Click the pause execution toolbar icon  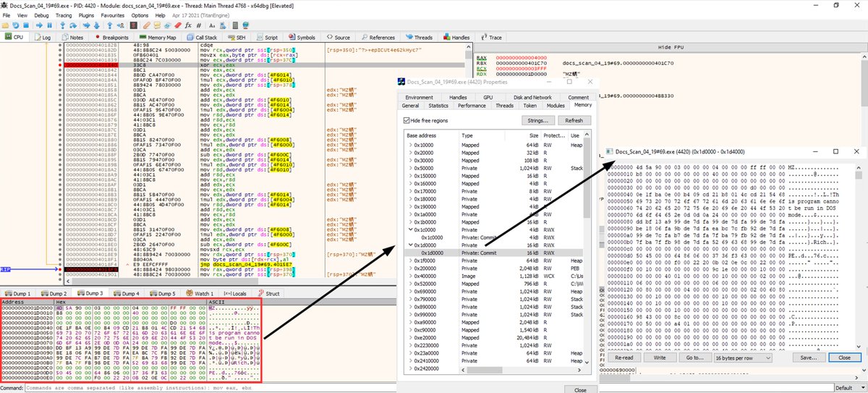(x=49, y=25)
